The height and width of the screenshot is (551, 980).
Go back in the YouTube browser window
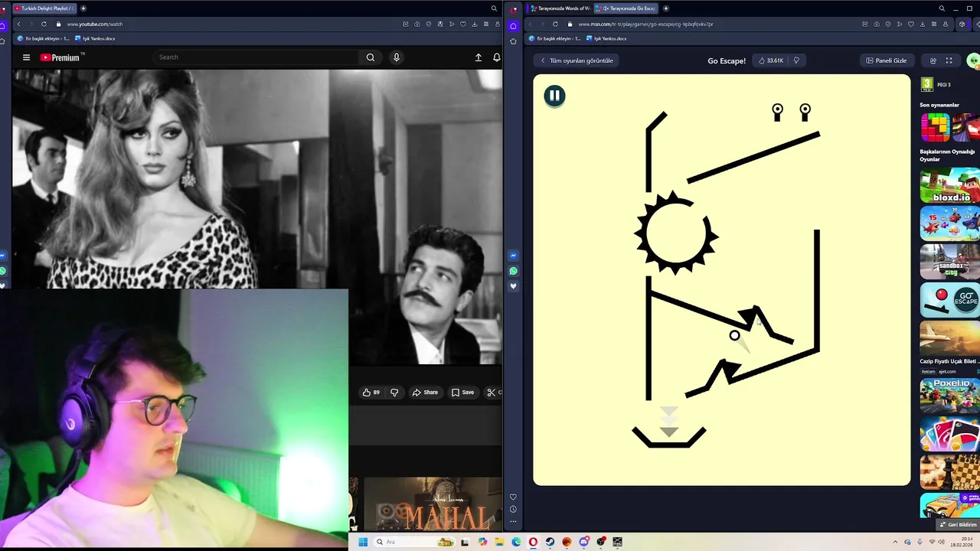(18, 24)
